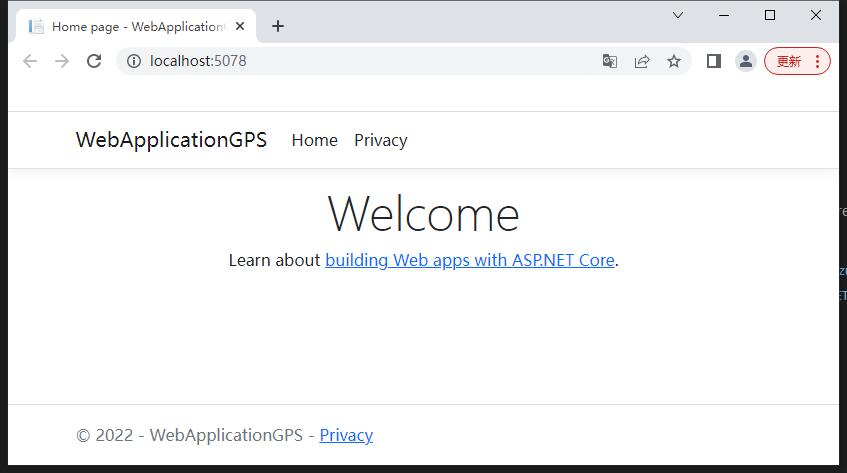Select the Home page browser tab
This screenshot has height=473, width=847.
130,26
